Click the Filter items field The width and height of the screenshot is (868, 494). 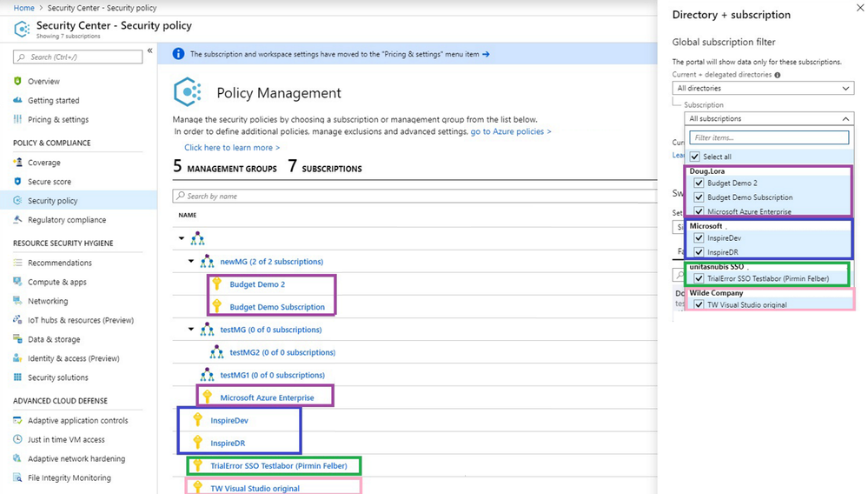[x=769, y=137]
